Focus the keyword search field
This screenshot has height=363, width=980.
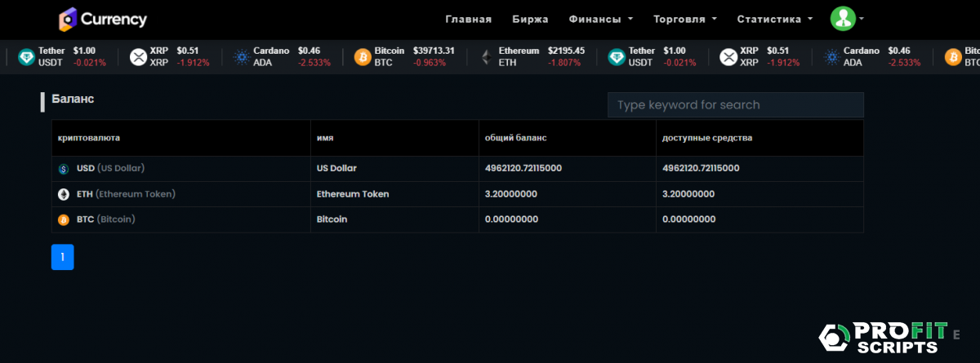735,105
